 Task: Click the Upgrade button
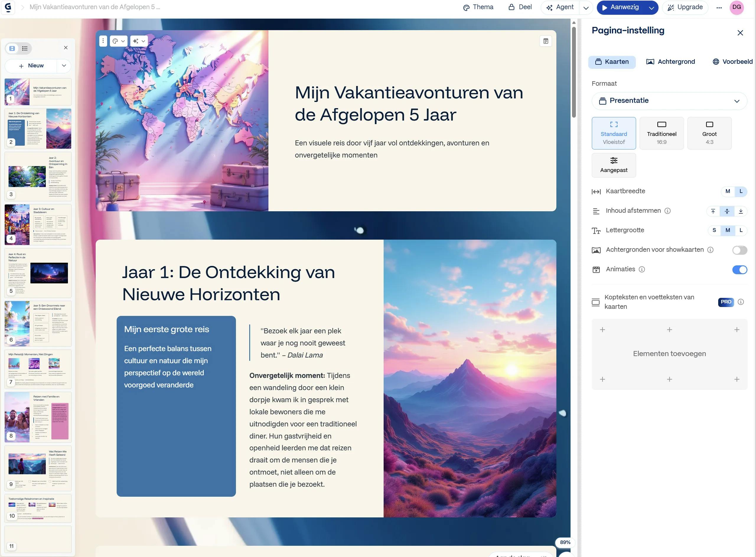pos(685,7)
